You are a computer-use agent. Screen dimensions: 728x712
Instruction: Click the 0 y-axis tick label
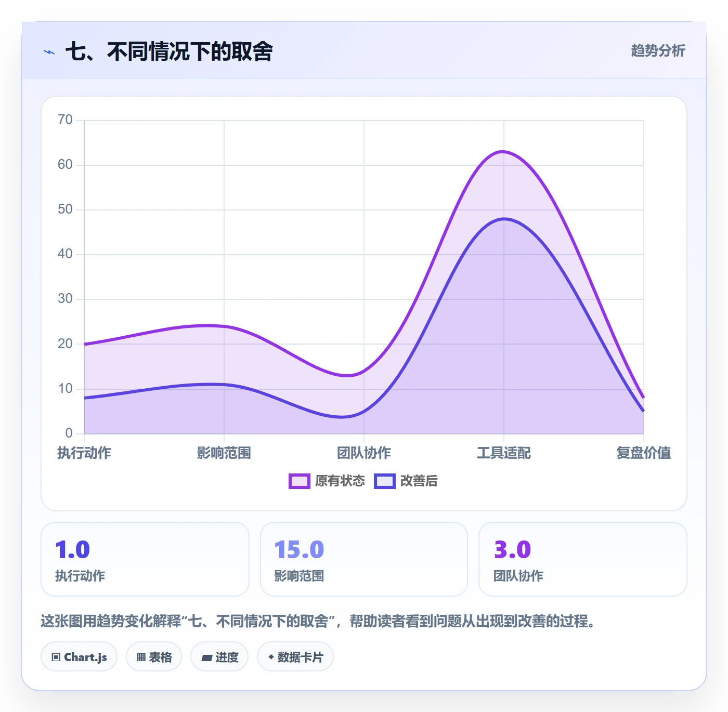[69, 433]
